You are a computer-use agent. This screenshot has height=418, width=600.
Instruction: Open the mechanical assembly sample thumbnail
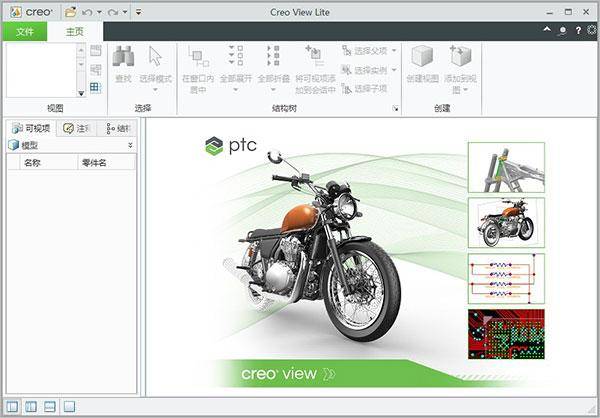click(506, 167)
